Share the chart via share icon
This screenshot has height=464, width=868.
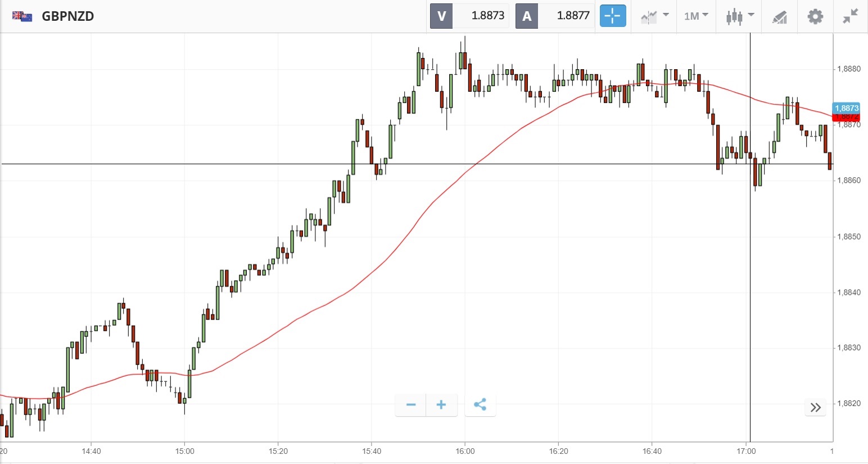(480, 405)
